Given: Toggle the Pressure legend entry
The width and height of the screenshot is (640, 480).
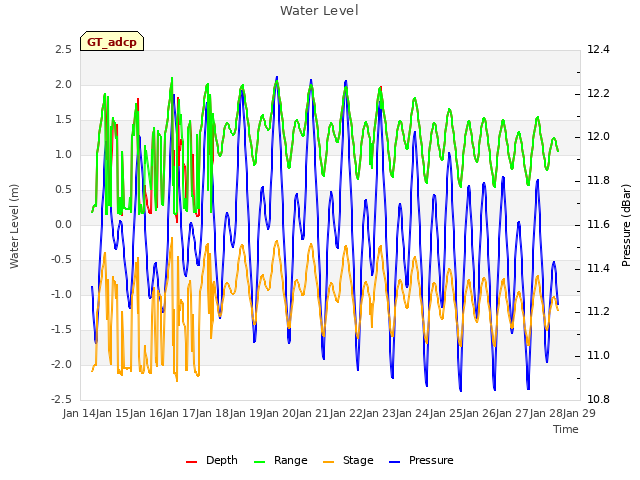Looking at the screenshot, I should coord(421,460).
